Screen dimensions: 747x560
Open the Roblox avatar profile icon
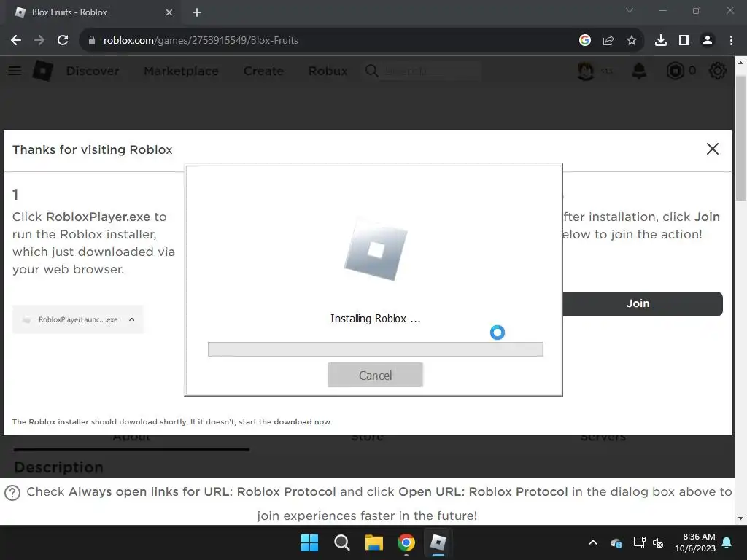click(x=586, y=71)
